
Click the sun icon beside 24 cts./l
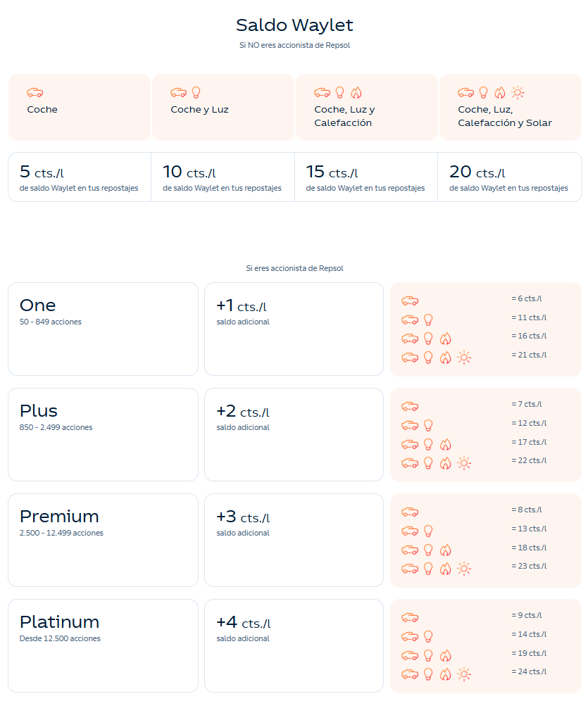(x=464, y=674)
